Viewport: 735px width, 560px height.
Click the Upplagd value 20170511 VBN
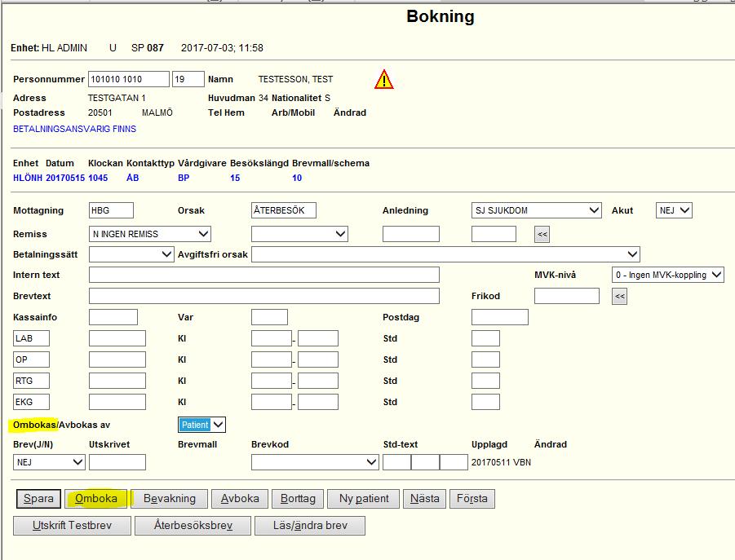click(x=501, y=463)
